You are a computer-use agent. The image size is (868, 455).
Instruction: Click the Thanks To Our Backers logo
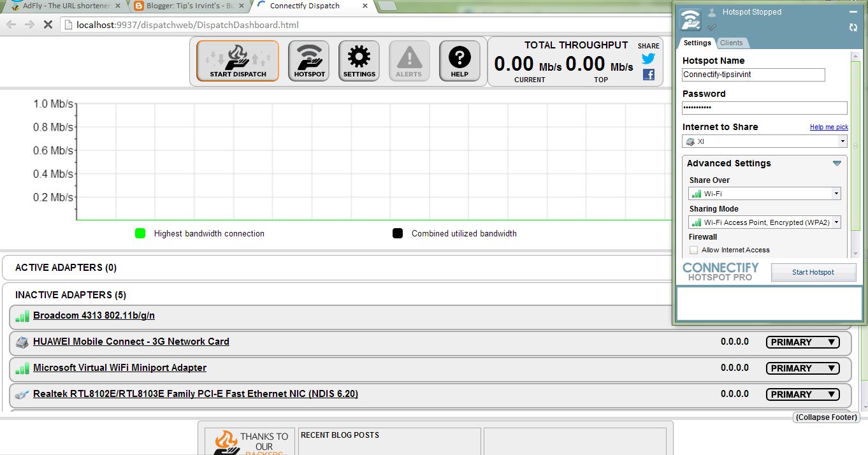[250, 441]
